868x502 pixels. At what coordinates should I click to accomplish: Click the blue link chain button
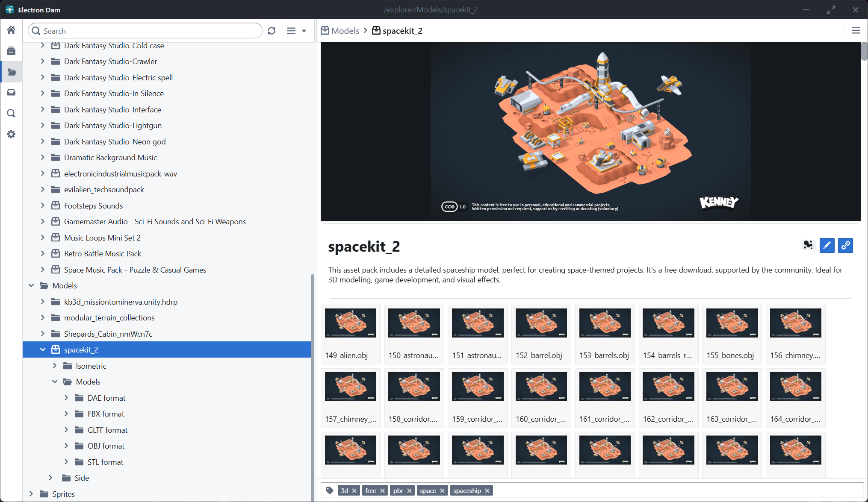coord(845,245)
